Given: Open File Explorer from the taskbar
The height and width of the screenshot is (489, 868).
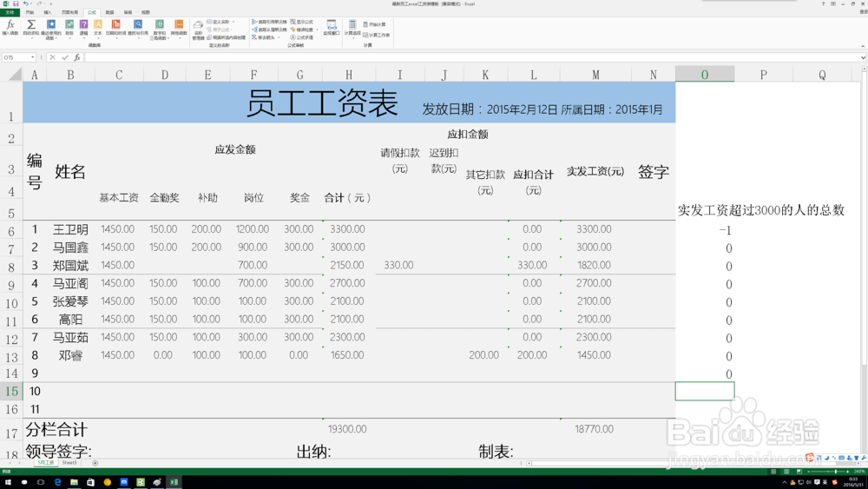Looking at the screenshot, I should point(74,482).
